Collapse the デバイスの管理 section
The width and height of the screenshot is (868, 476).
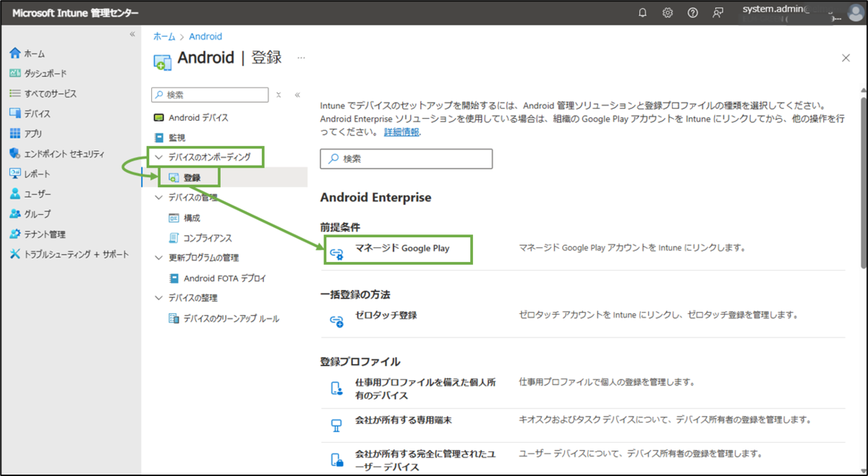click(x=159, y=197)
